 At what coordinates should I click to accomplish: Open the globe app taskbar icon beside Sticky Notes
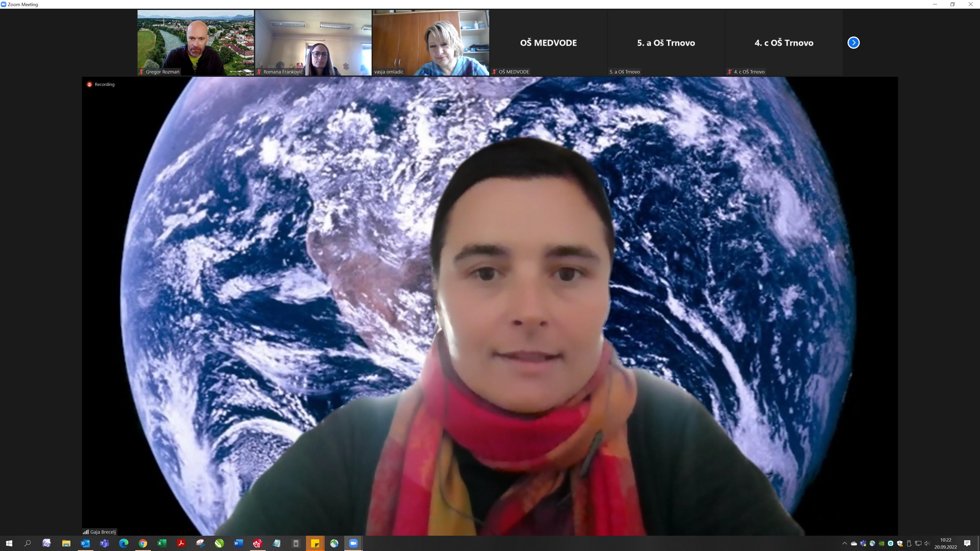click(x=334, y=543)
